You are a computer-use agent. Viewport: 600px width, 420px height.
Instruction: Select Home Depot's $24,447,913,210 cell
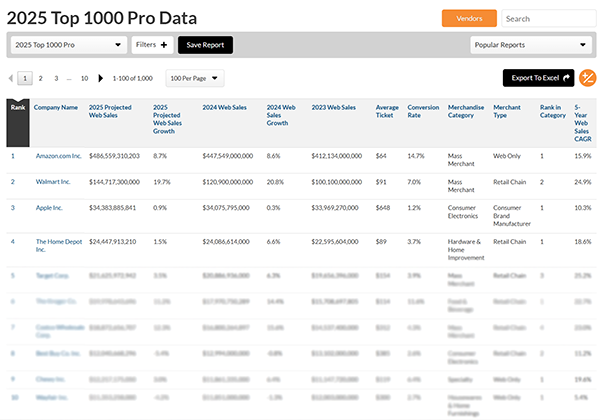coord(112,242)
